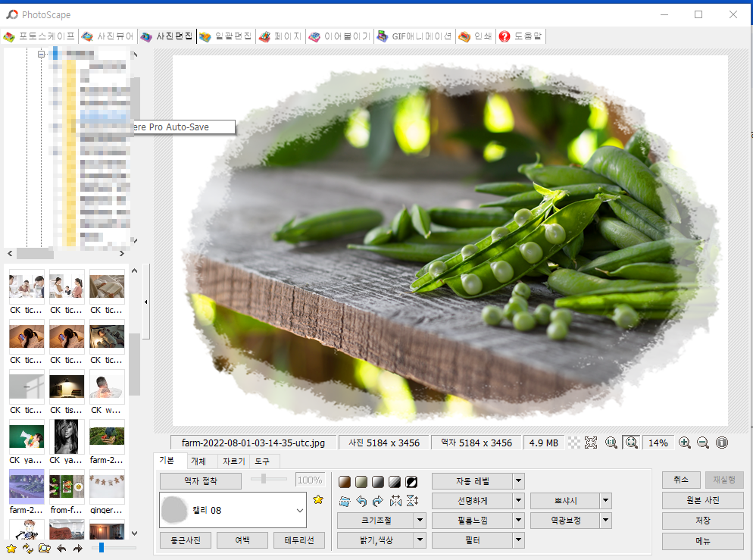Expand the 필름느낌 dropdown arrow

click(519, 521)
